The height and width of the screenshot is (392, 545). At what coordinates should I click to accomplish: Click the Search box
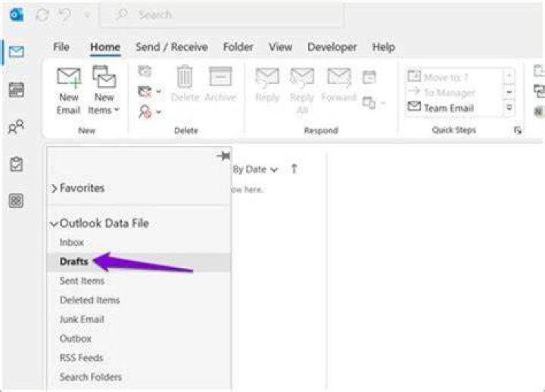tap(221, 14)
